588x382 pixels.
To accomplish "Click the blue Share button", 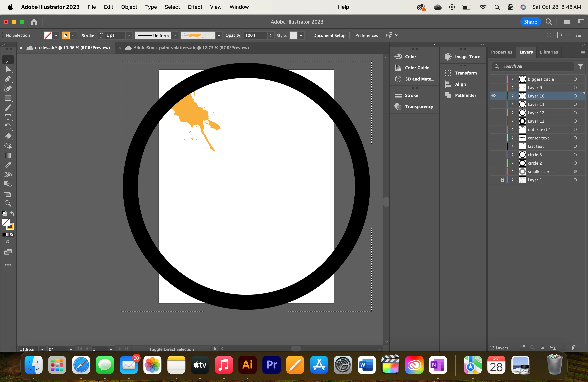I will (x=530, y=22).
